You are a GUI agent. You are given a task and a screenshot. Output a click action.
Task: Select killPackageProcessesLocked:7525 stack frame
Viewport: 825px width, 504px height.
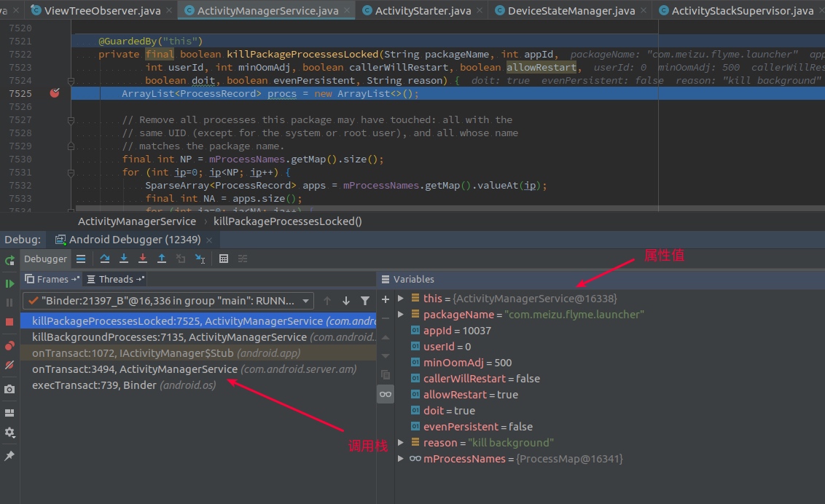[198, 321]
